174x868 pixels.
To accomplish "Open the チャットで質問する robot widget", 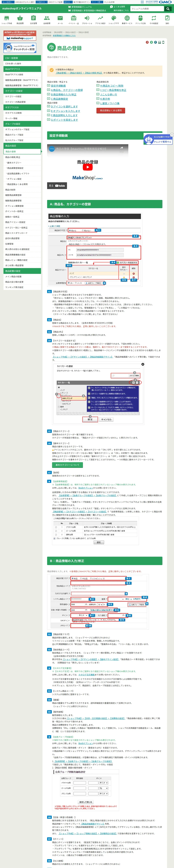I will point(158,139).
